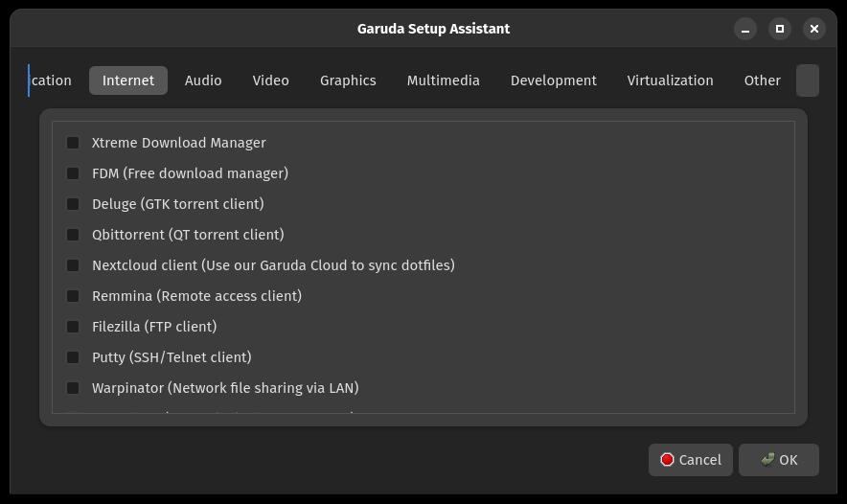Enable Putty SSH/Telnet client

click(x=73, y=357)
